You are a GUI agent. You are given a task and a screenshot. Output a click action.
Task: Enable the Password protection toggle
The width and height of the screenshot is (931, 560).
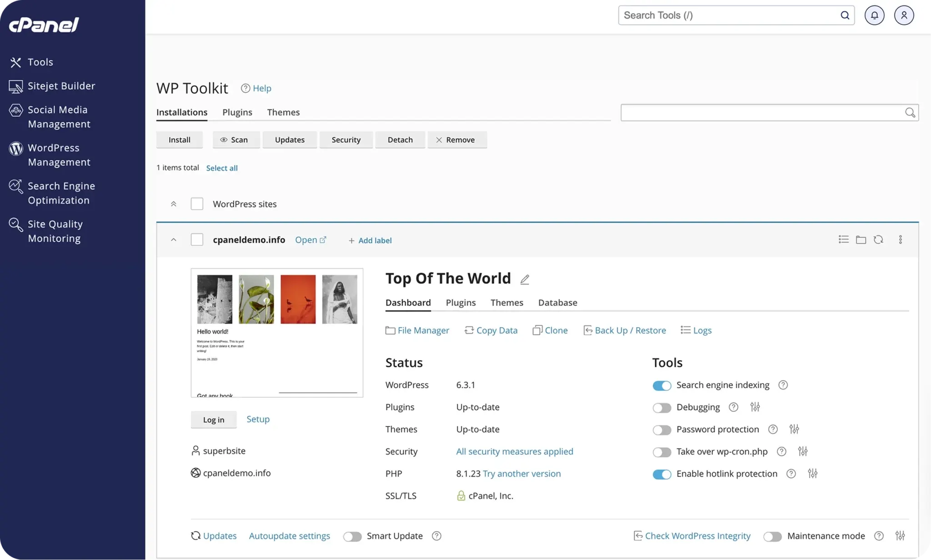point(662,430)
